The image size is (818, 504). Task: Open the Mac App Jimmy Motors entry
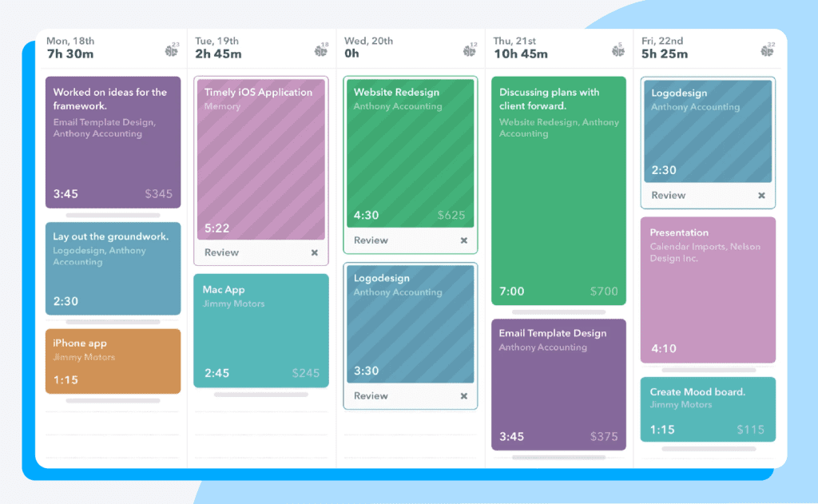[261, 329]
